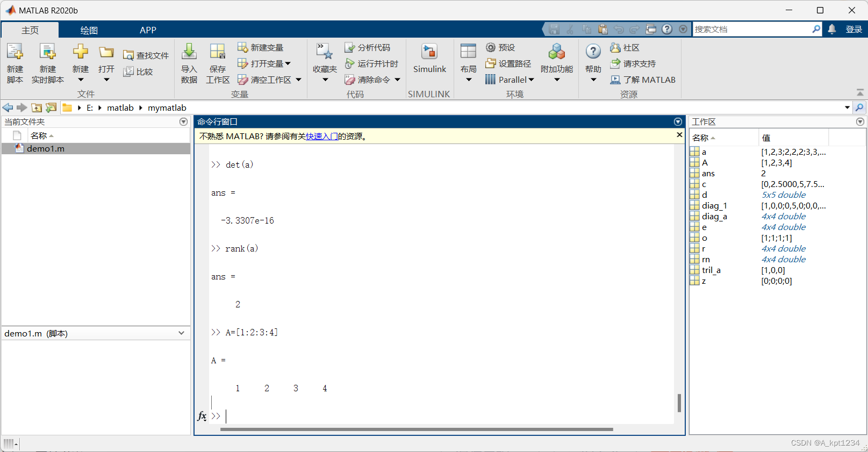The image size is (868, 452).
Task: Click the notification bell icon
Action: [832, 29]
